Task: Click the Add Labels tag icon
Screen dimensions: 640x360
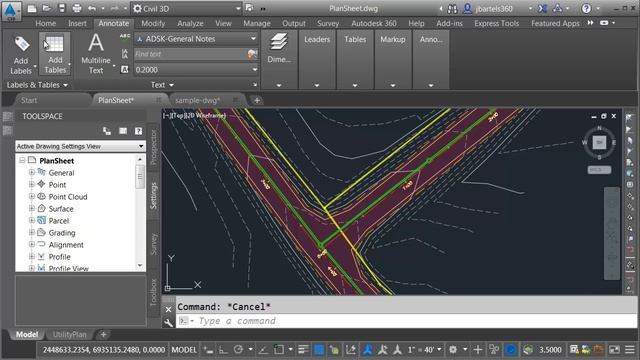Action: tap(21, 44)
